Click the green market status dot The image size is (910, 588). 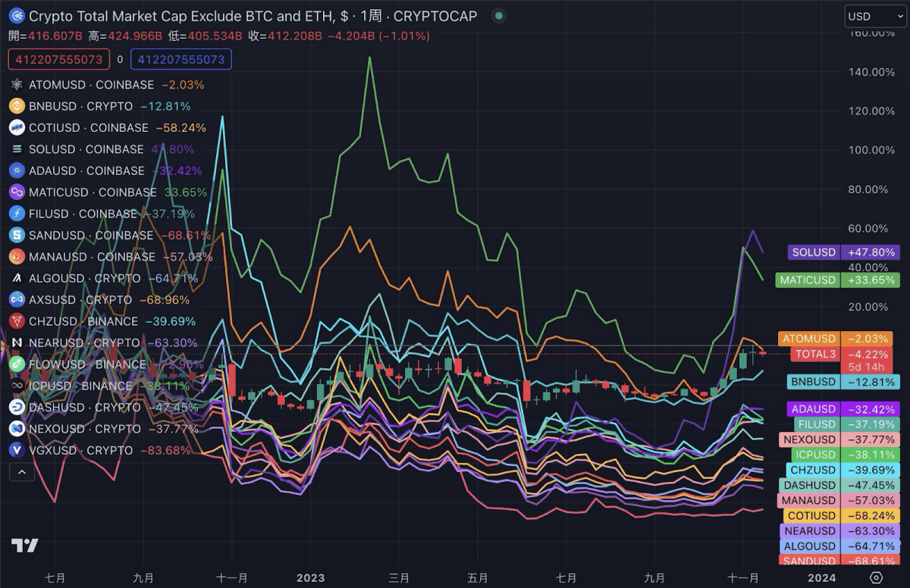tap(497, 16)
